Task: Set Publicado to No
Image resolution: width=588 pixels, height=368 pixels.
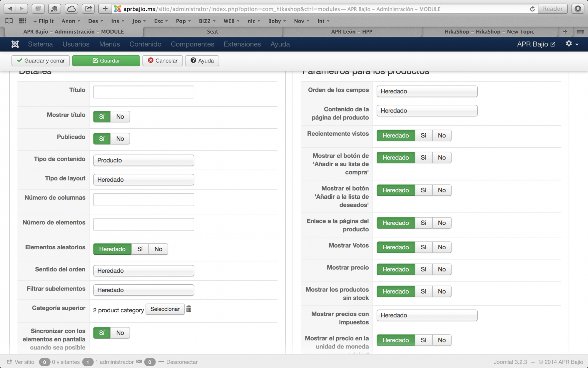Action: pos(120,139)
